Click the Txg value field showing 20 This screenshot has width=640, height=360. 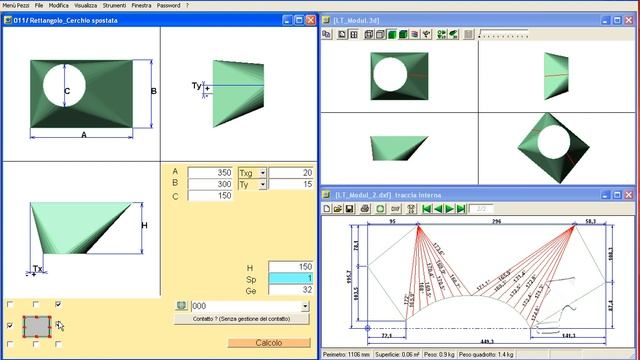291,173
